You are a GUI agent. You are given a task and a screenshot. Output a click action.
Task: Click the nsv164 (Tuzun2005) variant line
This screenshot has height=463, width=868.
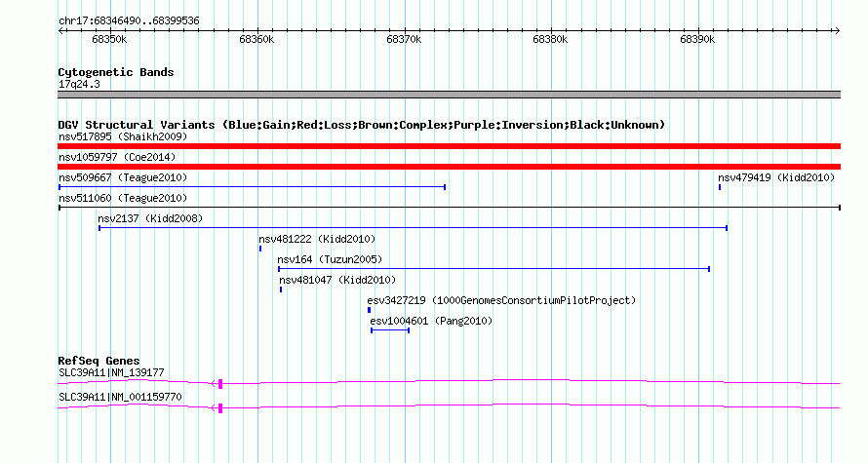493,269
